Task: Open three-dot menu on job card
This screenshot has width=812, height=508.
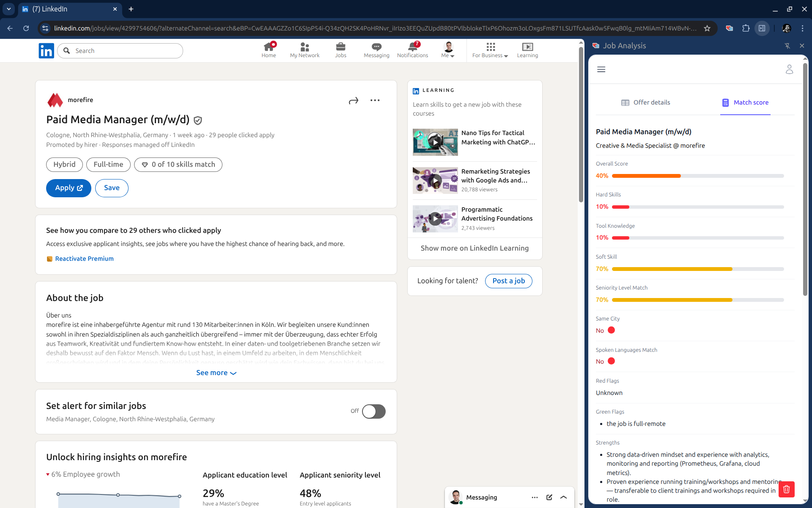Action: coord(375,100)
